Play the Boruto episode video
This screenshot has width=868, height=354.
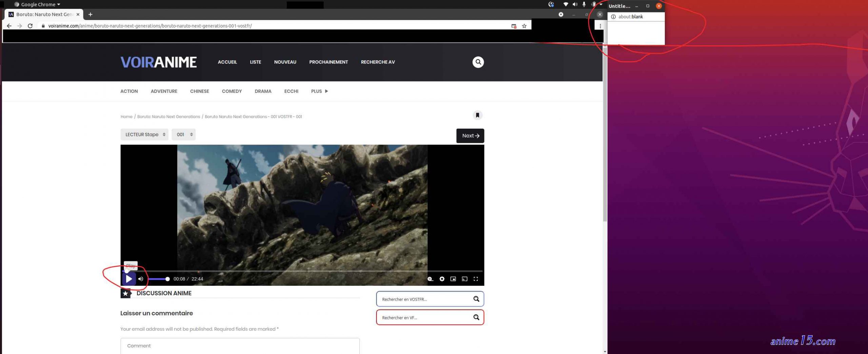tap(129, 279)
